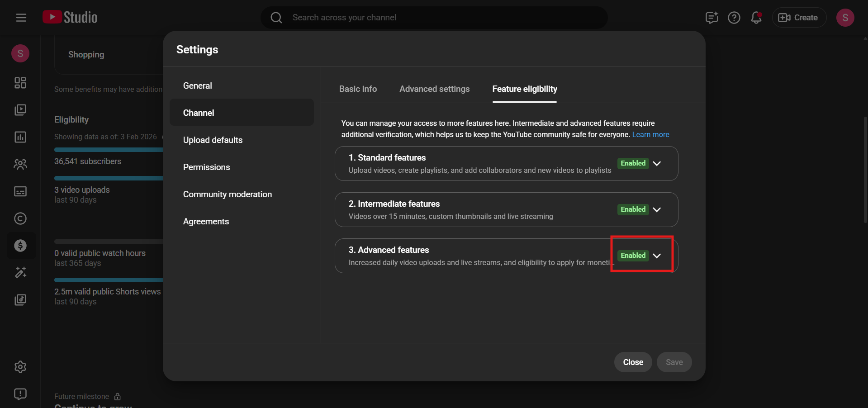Open the Customization magic wand icon
Screen dimensions: 868x408
click(20, 272)
